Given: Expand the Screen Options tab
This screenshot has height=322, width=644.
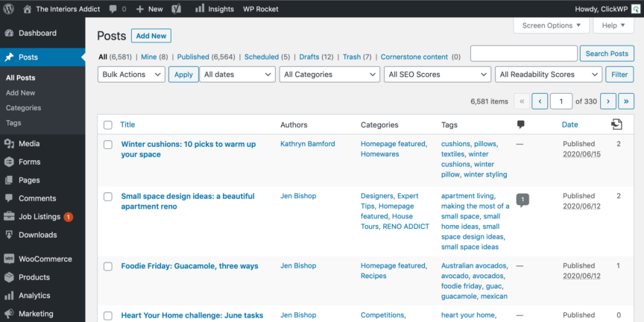Looking at the screenshot, I should click(551, 25).
